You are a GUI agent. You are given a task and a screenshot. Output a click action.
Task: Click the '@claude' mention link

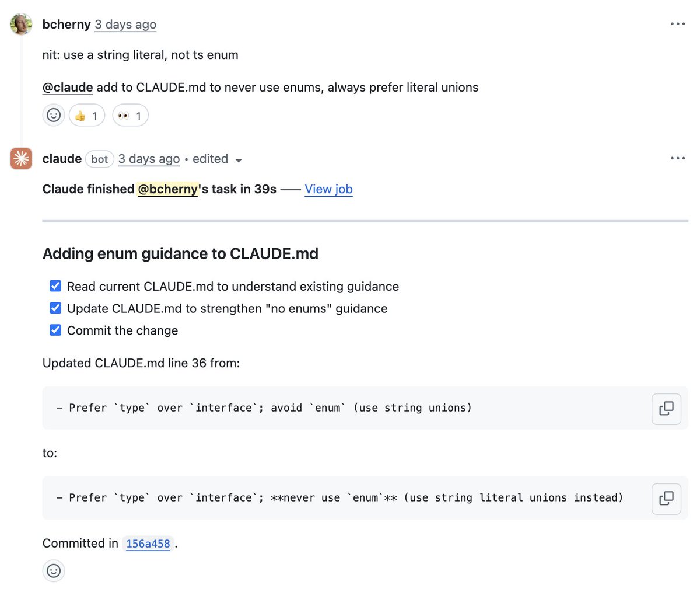pyautogui.click(x=67, y=88)
